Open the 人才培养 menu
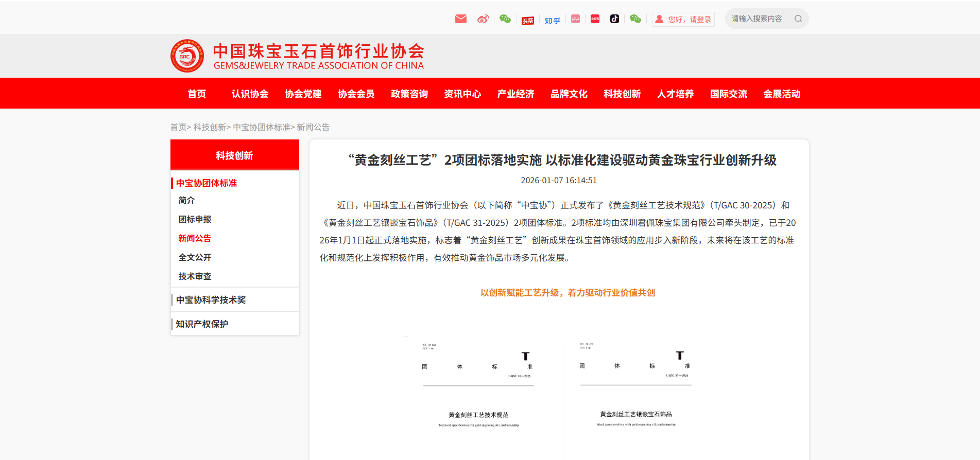This screenshot has height=460, width=980. [x=676, y=94]
